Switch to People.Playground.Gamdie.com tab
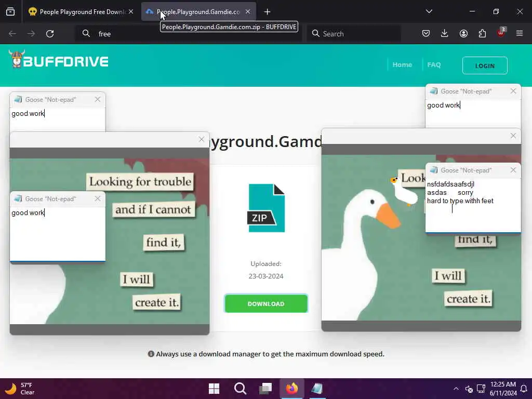Screen dimensions: 532x399 pyautogui.click(x=198, y=12)
